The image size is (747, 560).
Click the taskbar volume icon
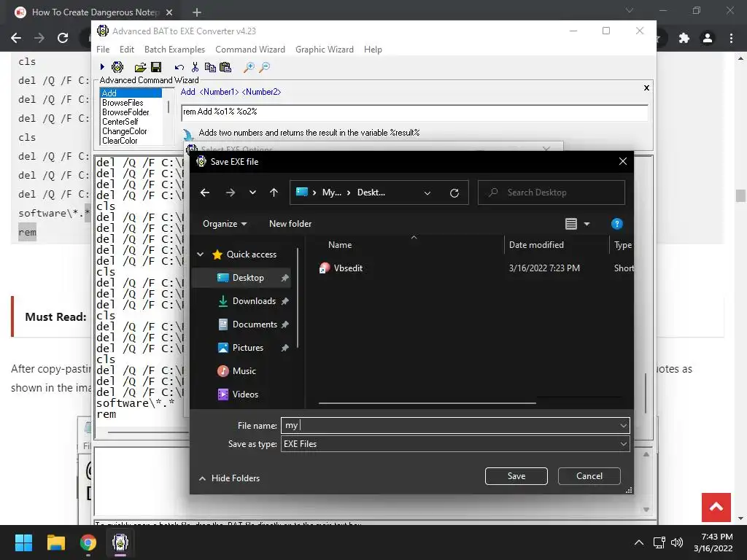pyautogui.click(x=676, y=542)
